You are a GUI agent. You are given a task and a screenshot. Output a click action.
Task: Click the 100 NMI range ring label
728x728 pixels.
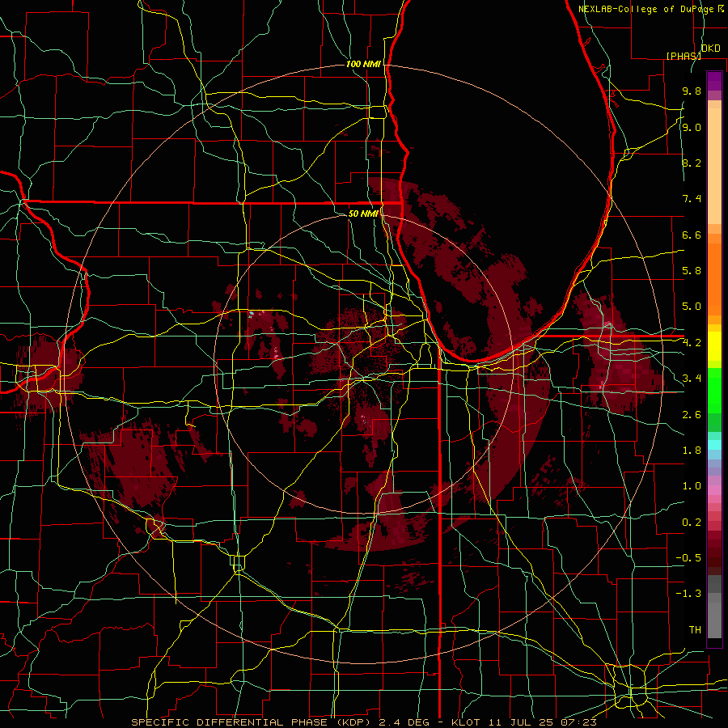363,64
